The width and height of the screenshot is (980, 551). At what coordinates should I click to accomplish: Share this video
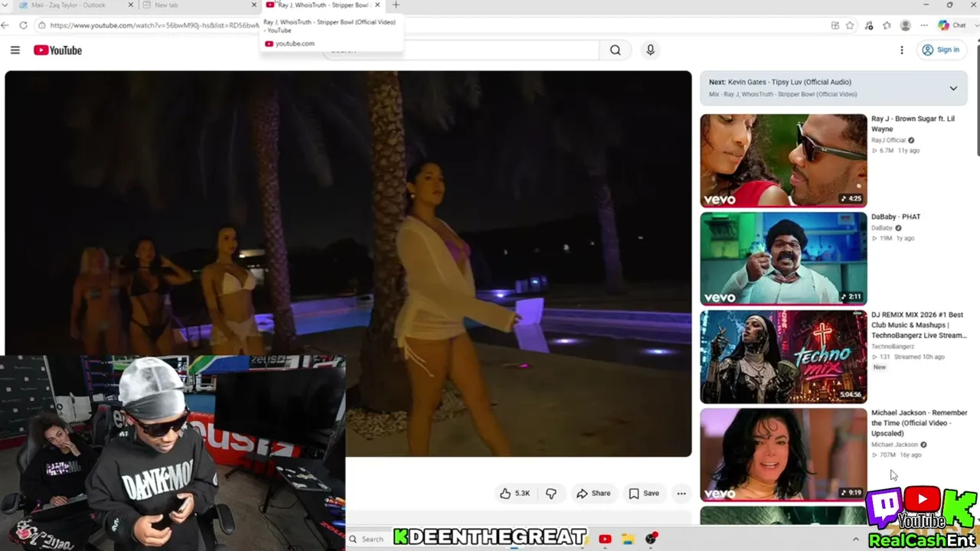click(593, 494)
